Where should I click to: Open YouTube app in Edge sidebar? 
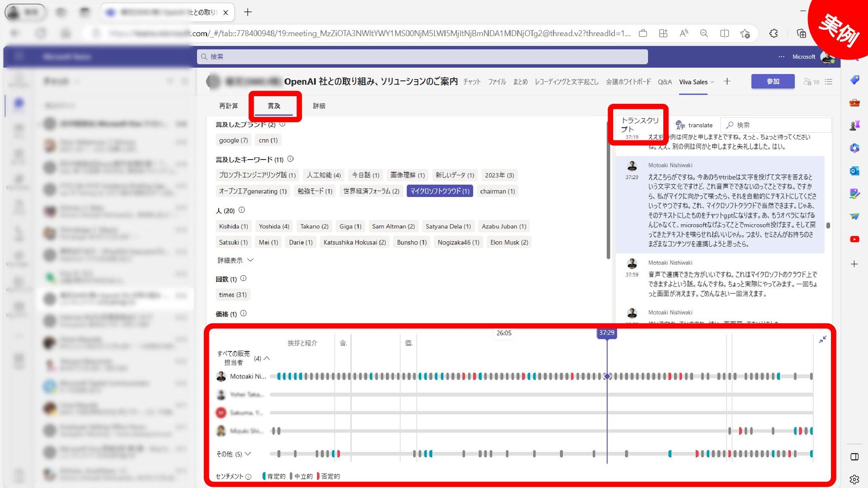tap(854, 239)
